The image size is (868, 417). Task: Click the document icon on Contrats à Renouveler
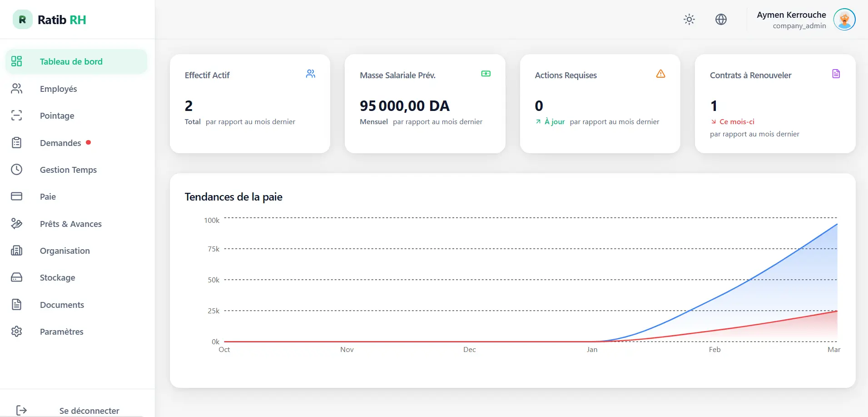pos(835,73)
